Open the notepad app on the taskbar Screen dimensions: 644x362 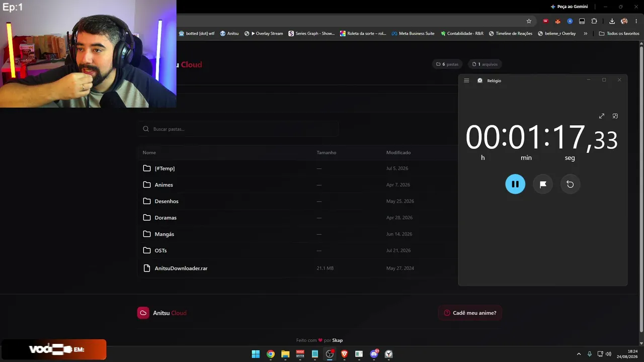[x=315, y=354]
